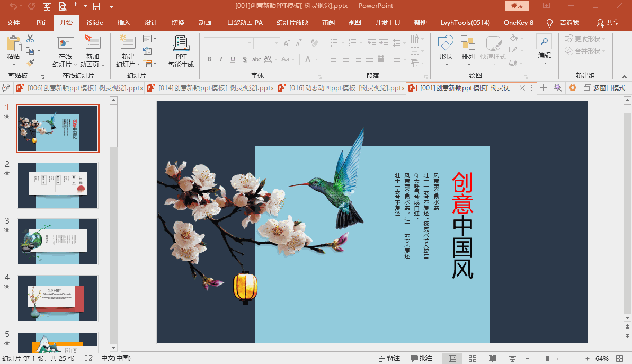The height and width of the screenshot is (364, 632).
Task: Click the 中文(中国) language indicator
Action: point(115,358)
